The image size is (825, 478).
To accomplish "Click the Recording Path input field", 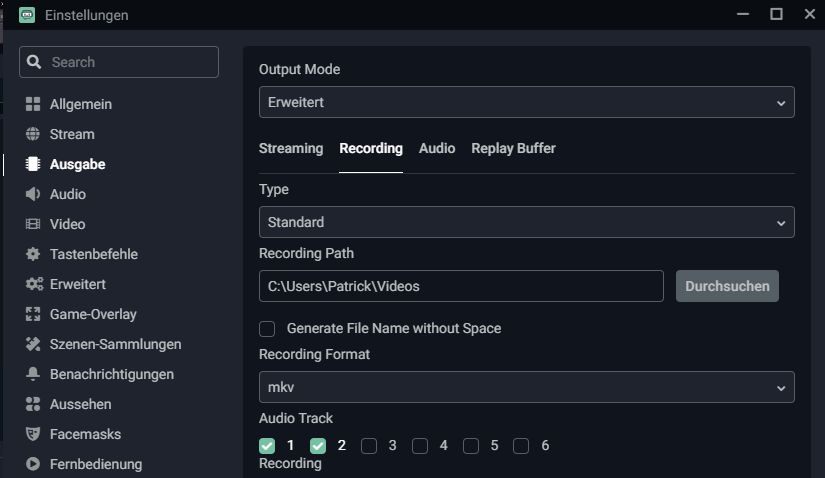I will [x=461, y=286].
